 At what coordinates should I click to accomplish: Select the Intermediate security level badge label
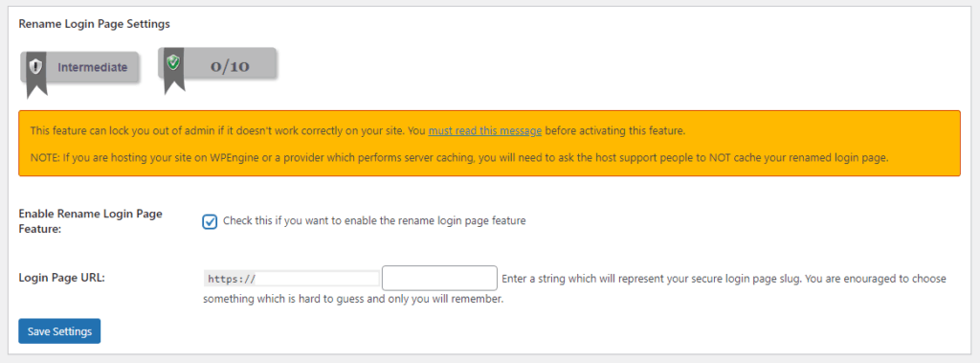(93, 67)
